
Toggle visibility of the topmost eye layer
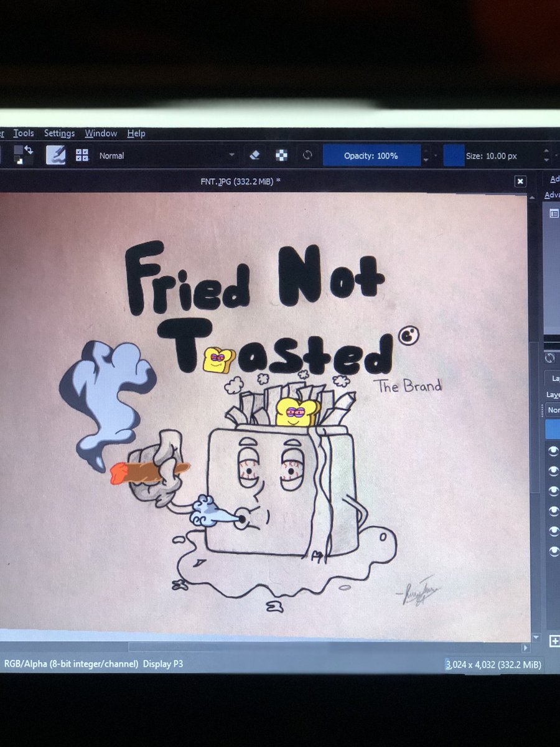click(x=553, y=451)
